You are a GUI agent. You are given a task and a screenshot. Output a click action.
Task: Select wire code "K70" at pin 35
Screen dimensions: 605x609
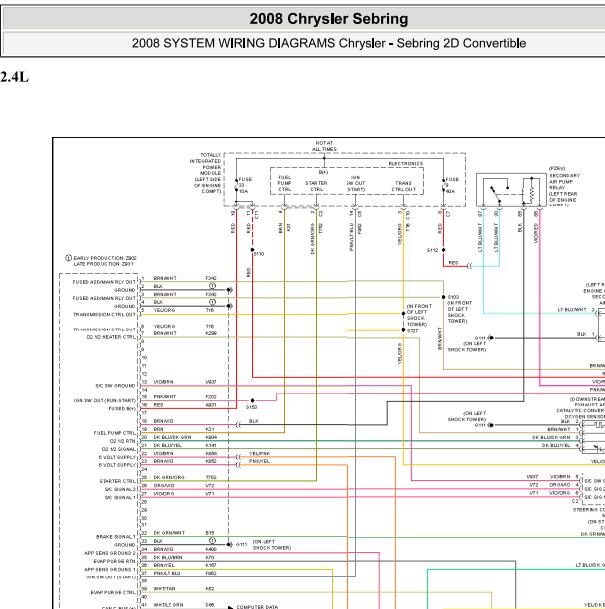210,557
